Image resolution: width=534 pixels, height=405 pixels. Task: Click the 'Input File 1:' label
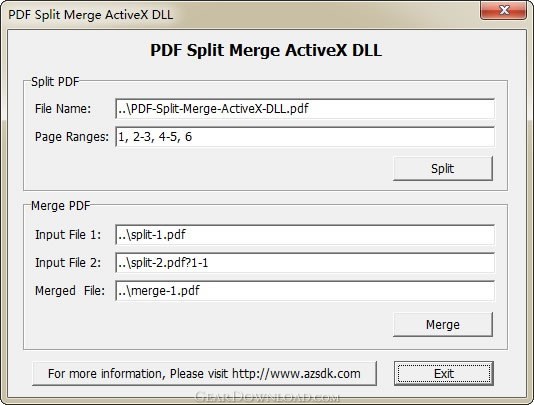[x=68, y=235]
